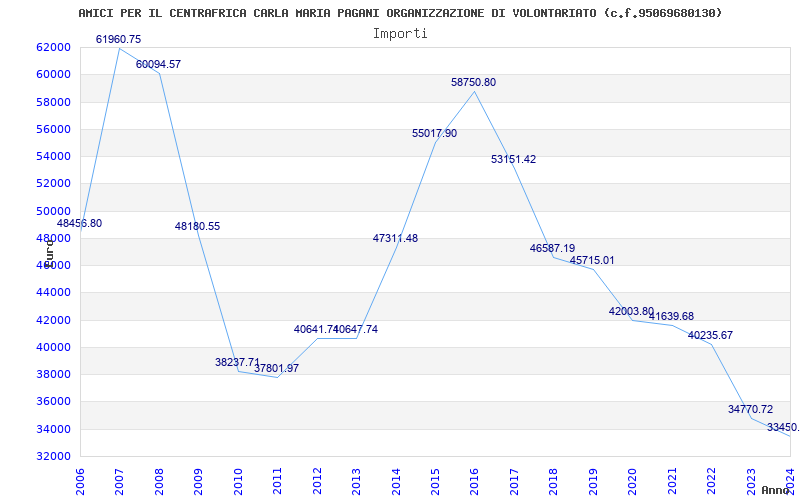Screen dimensions: 800x500
Task: Select the 60094.57 data label
Action: (158, 64)
